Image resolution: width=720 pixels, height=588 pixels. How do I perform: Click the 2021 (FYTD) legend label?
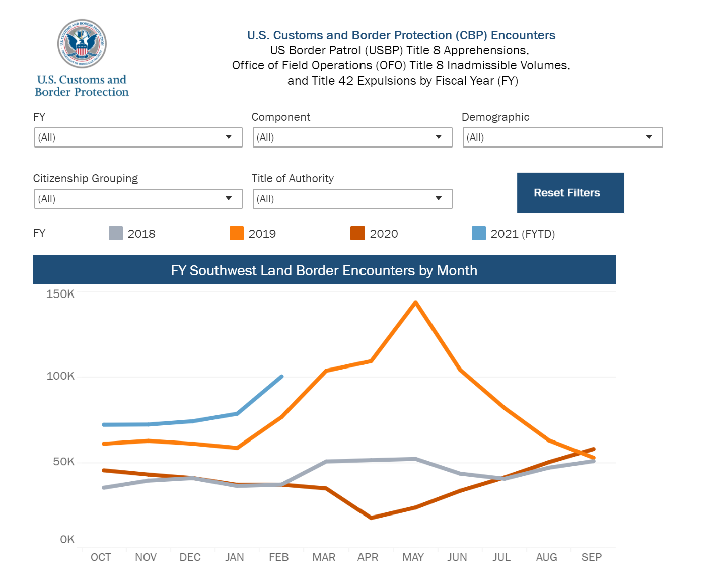click(522, 234)
